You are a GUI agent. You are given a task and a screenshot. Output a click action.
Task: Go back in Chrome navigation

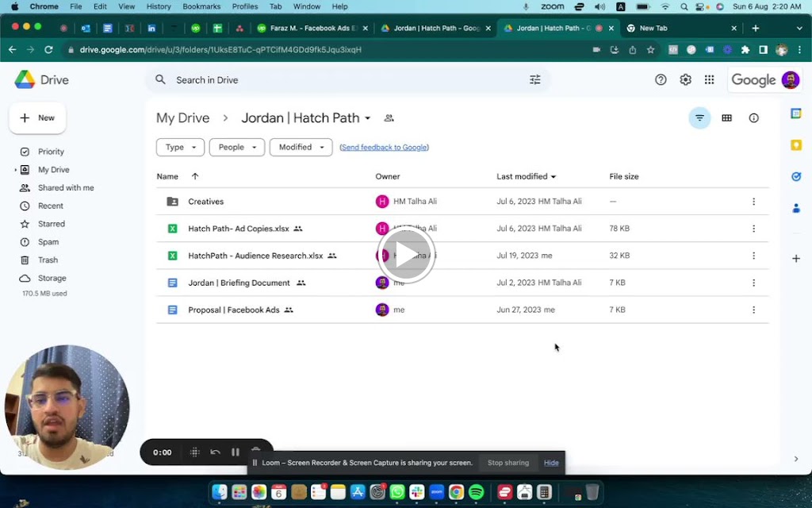pyautogui.click(x=13, y=50)
